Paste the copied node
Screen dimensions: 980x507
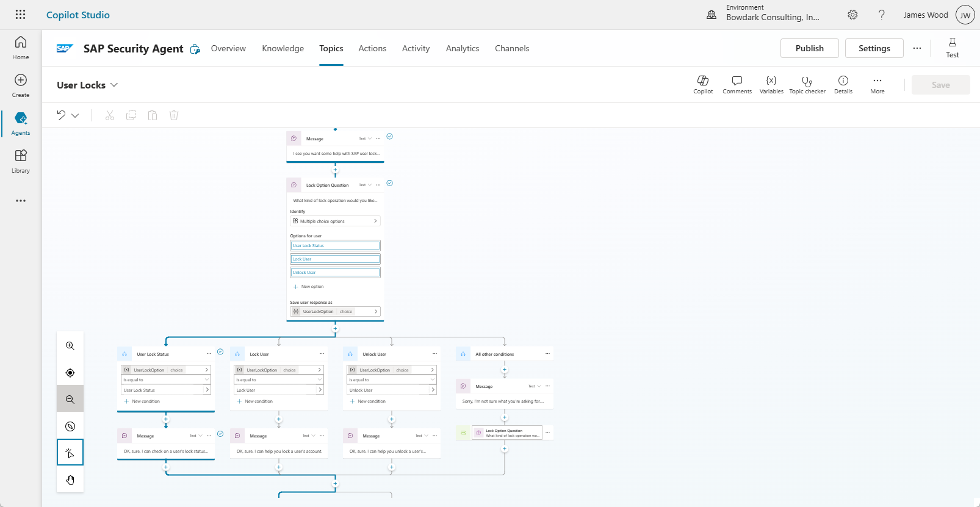[x=153, y=115]
